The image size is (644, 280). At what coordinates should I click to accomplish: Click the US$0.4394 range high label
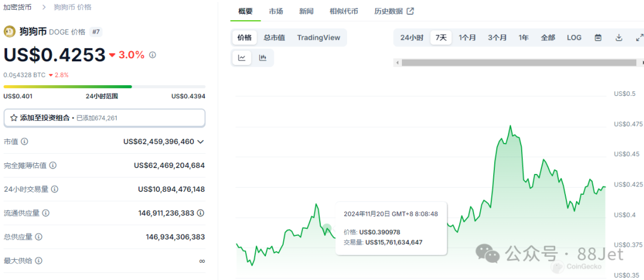[188, 97]
